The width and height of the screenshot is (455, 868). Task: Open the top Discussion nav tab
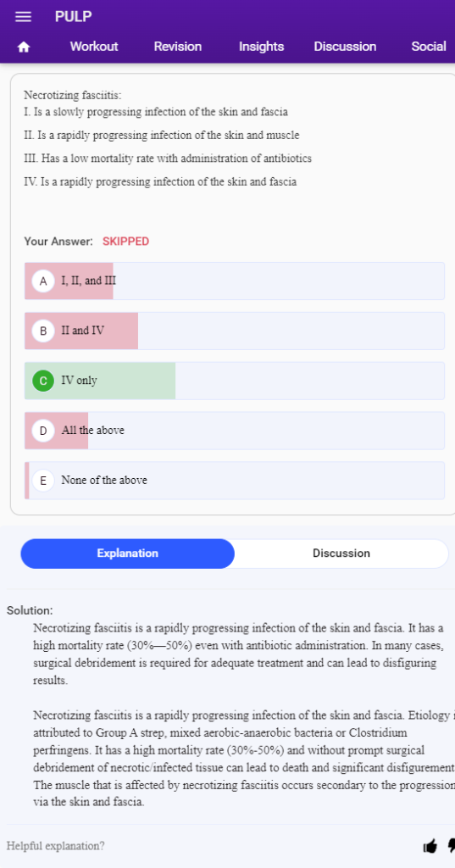point(345,47)
